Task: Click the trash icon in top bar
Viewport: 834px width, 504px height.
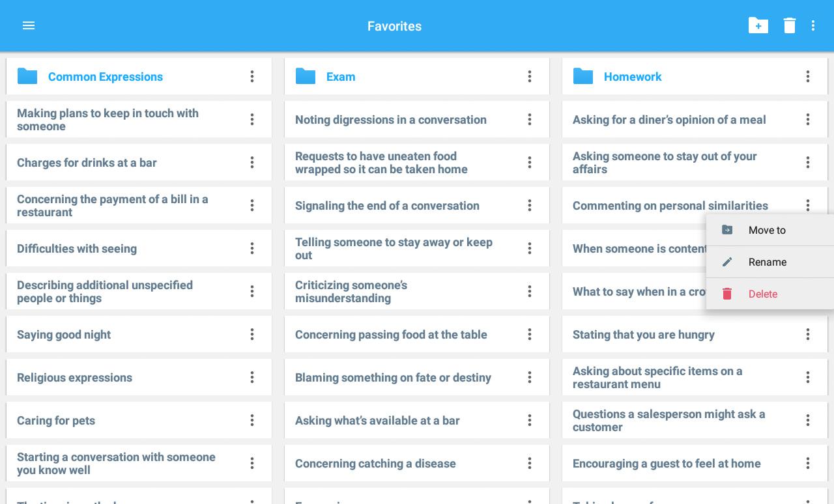Action: coord(790,25)
